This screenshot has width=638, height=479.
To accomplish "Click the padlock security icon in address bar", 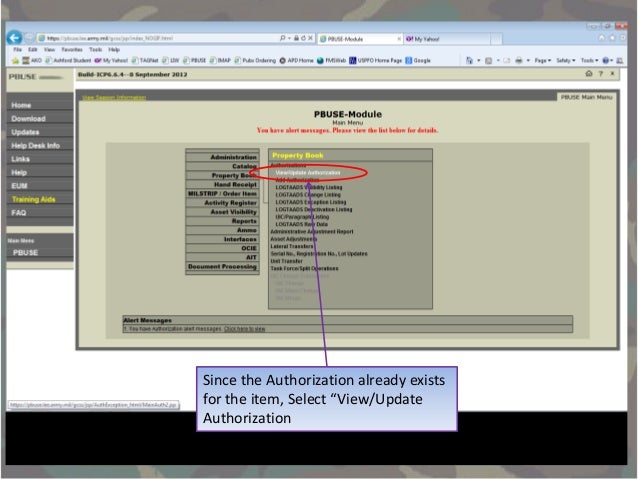I will click(x=297, y=38).
